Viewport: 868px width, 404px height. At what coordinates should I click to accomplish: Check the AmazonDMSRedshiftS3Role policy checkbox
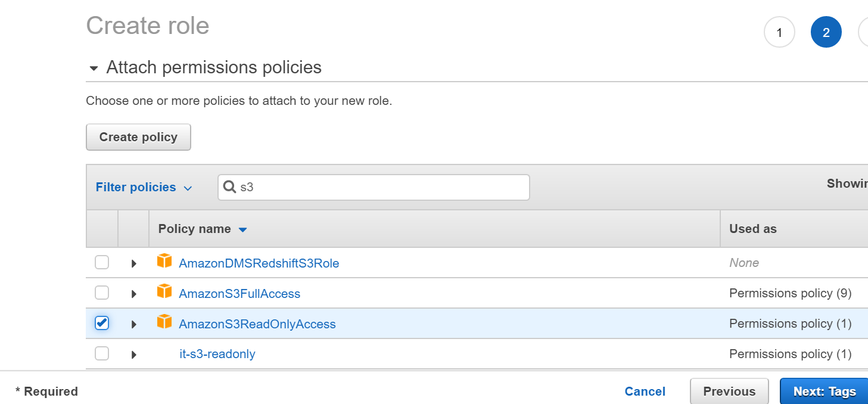coord(102,262)
